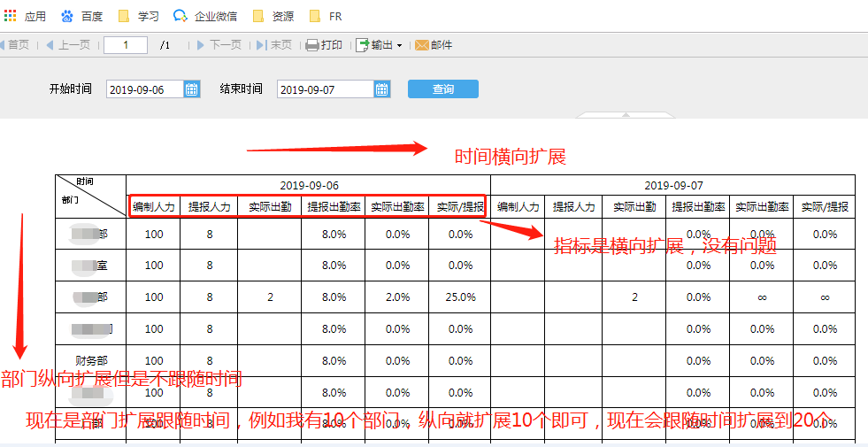Open the 百度 bookmark
This screenshot has width=868, height=447.
[x=82, y=16]
